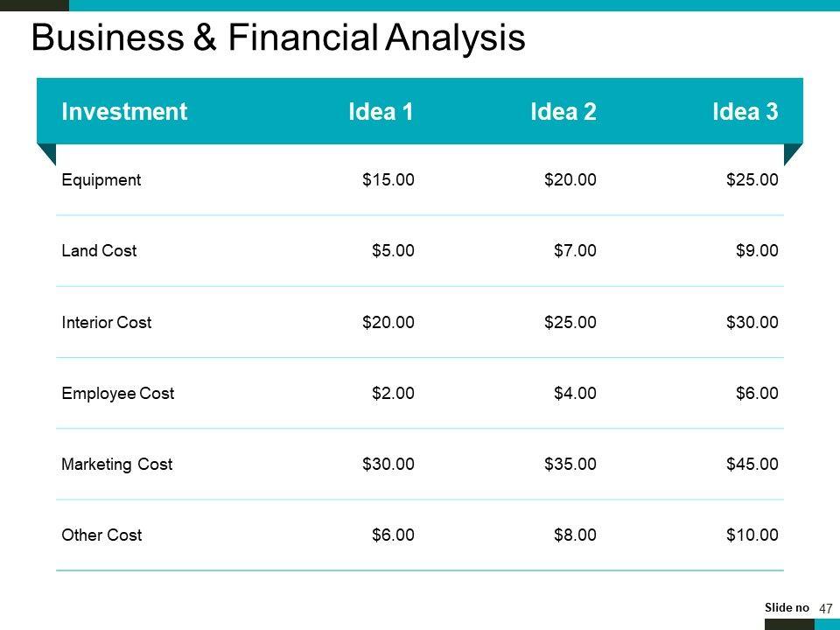Click the $2.00 Employee Cost value

[393, 394]
